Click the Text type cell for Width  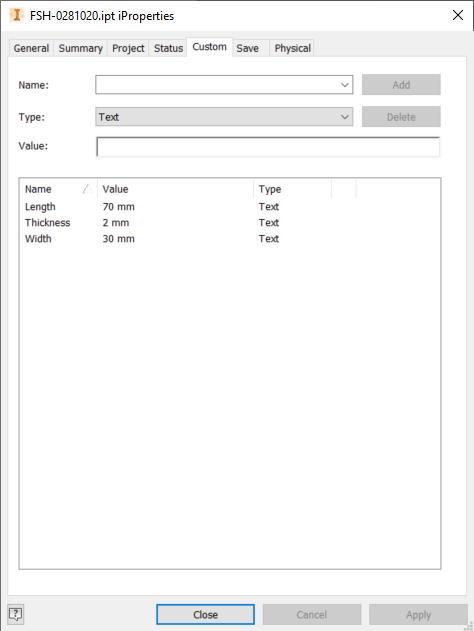(269, 239)
